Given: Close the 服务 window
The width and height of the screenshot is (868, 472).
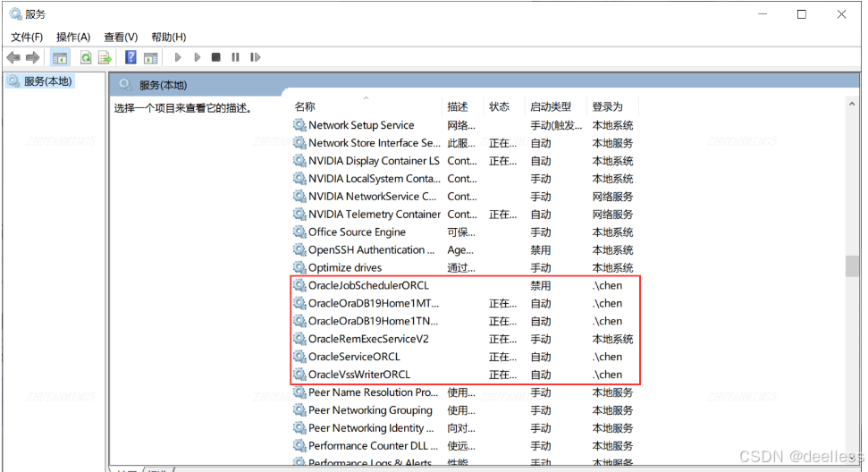Looking at the screenshot, I should (x=841, y=14).
